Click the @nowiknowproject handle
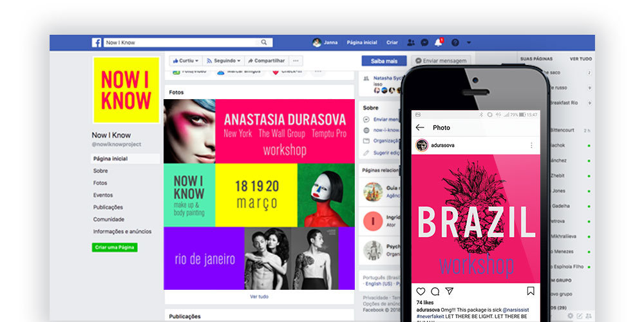The width and height of the screenshot is (644, 322). click(x=116, y=144)
